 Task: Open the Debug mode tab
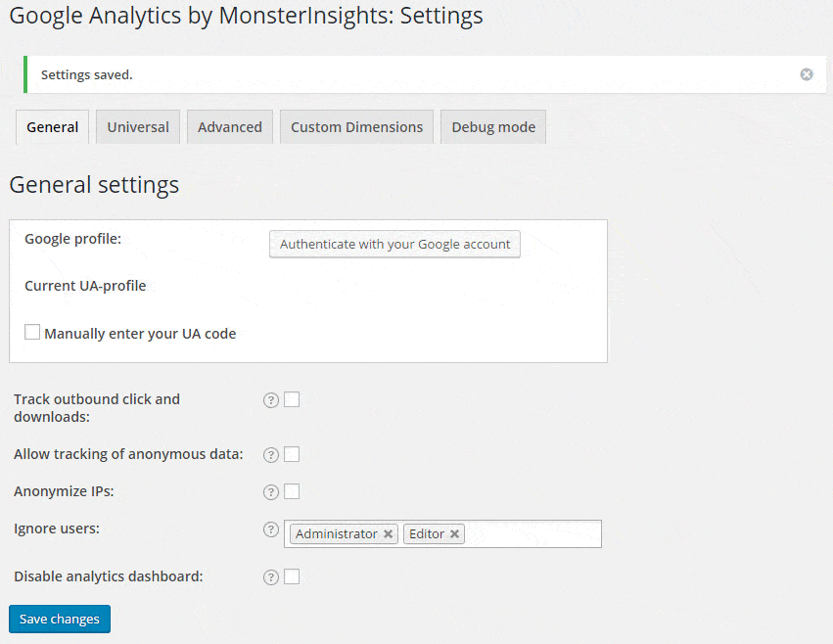(493, 127)
